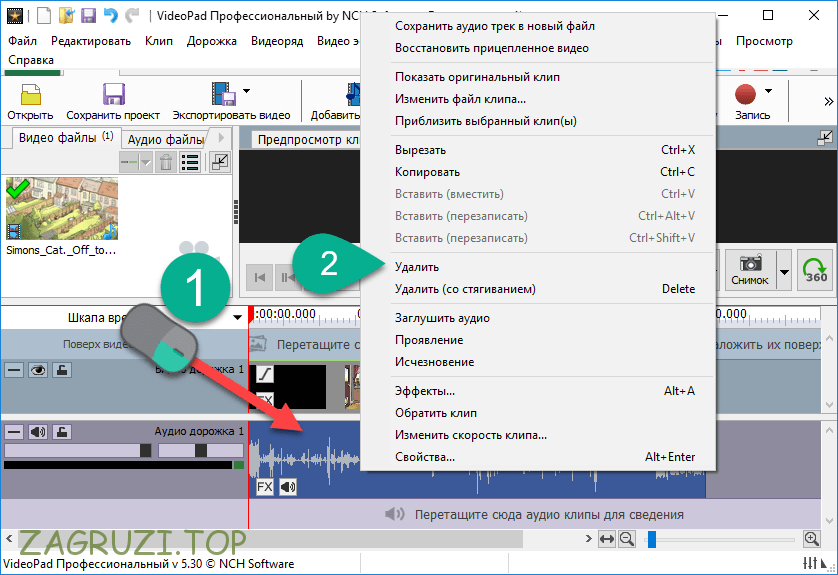Image resolution: width=838 pixels, height=575 pixels.
Task: Pop out the media bin panel
Action: (220, 161)
